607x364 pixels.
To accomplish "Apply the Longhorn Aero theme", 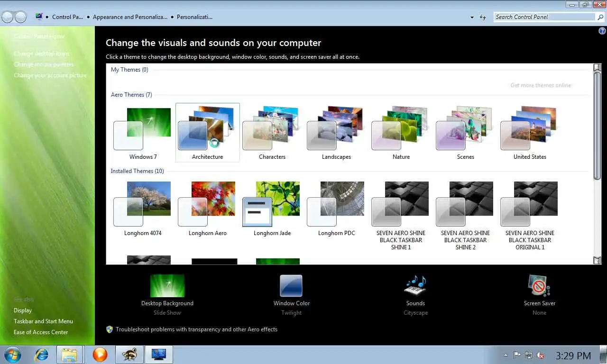I will click(x=208, y=209).
